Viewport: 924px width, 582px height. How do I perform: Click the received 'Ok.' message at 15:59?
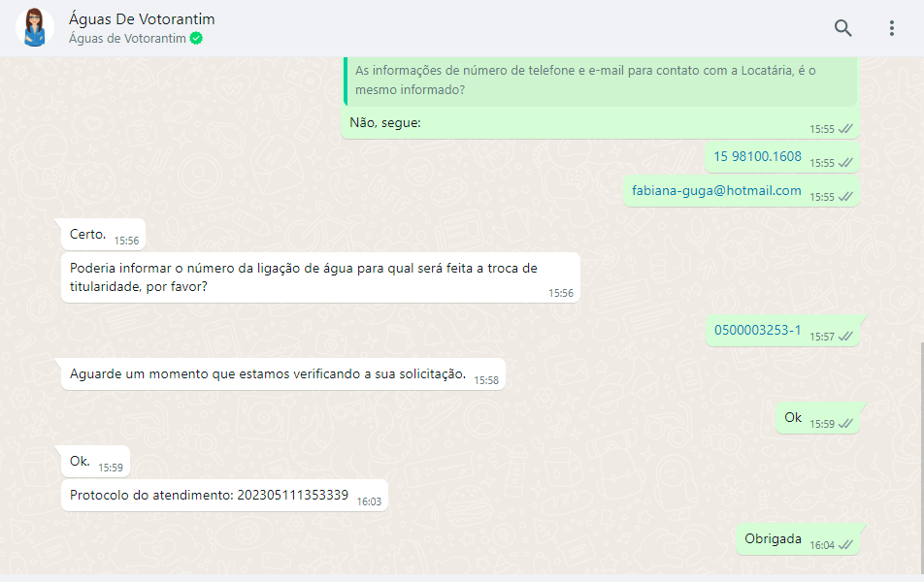(81, 461)
